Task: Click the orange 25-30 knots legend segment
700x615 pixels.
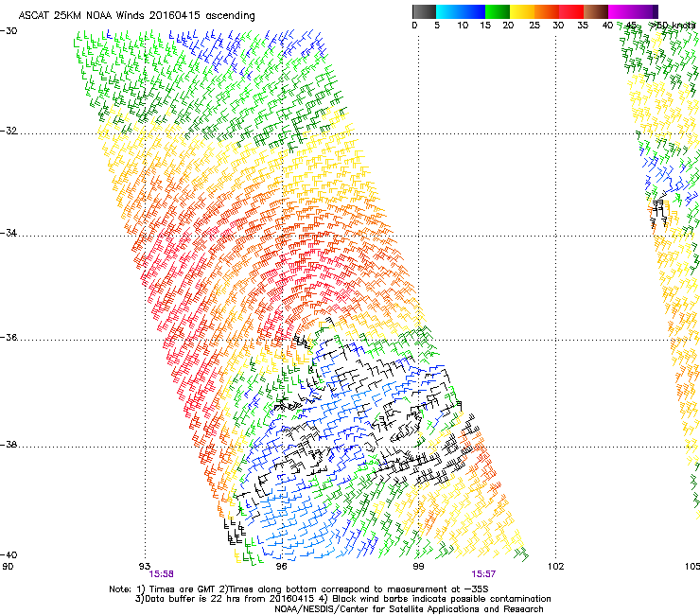Action: (x=547, y=11)
